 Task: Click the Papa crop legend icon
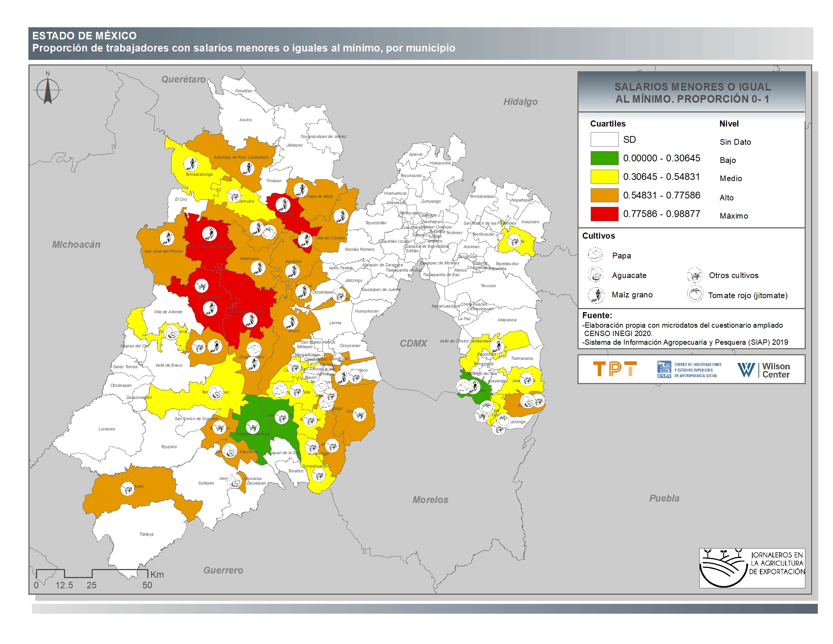tap(595, 255)
